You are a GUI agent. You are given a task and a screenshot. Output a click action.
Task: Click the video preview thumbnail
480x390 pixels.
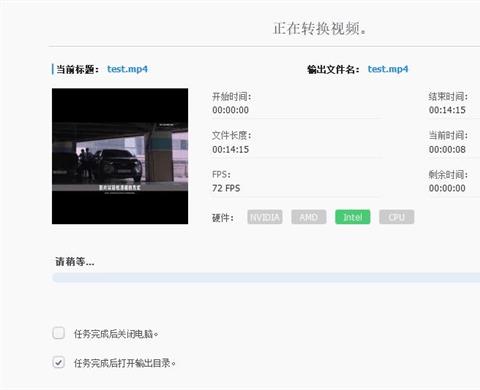pyautogui.click(x=120, y=156)
